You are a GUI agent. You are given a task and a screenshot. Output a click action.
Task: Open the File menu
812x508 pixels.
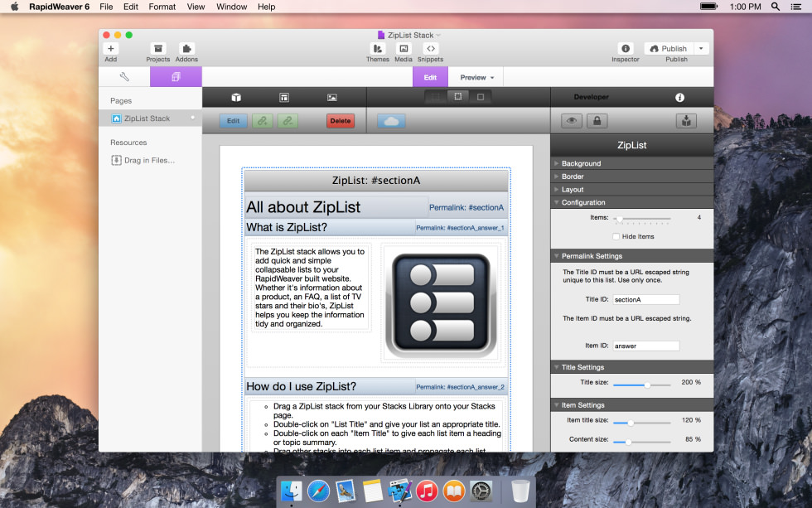(x=106, y=7)
